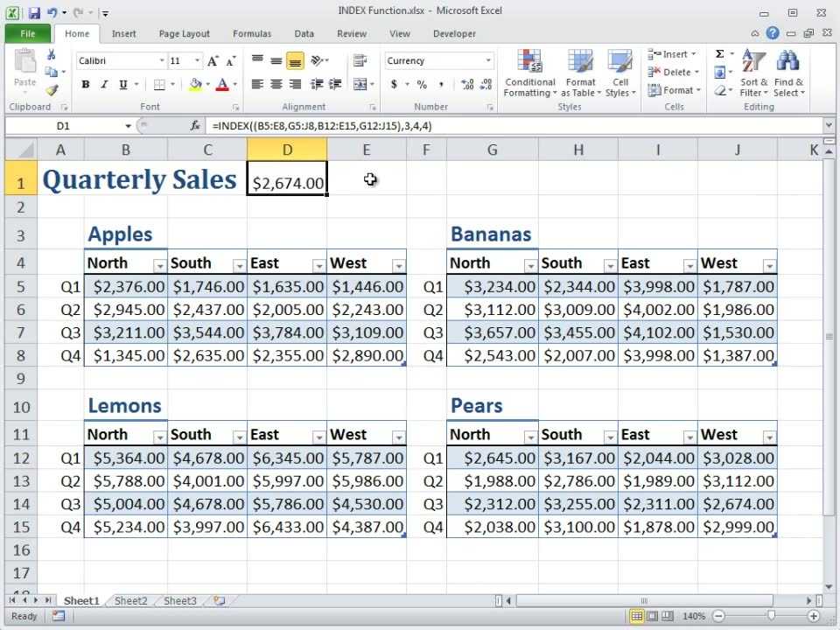Open Format as Table gallery

(580, 73)
